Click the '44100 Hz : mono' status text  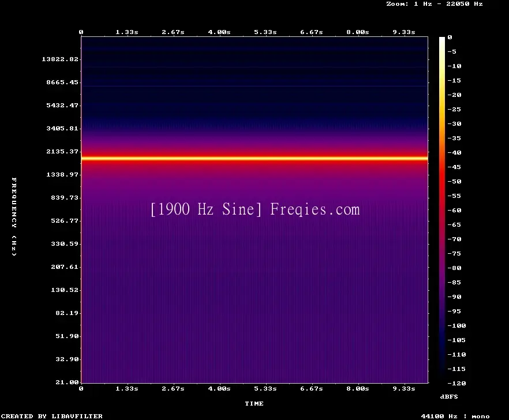[455, 416]
